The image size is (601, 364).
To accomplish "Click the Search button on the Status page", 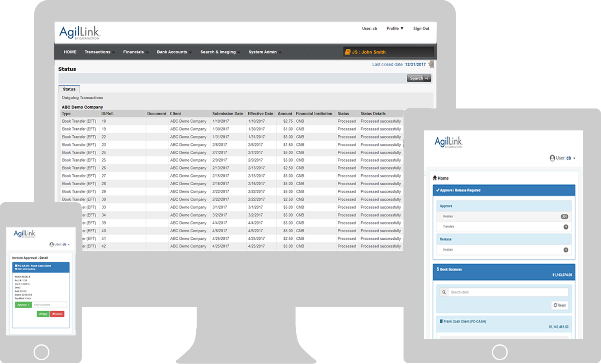I will click(416, 78).
